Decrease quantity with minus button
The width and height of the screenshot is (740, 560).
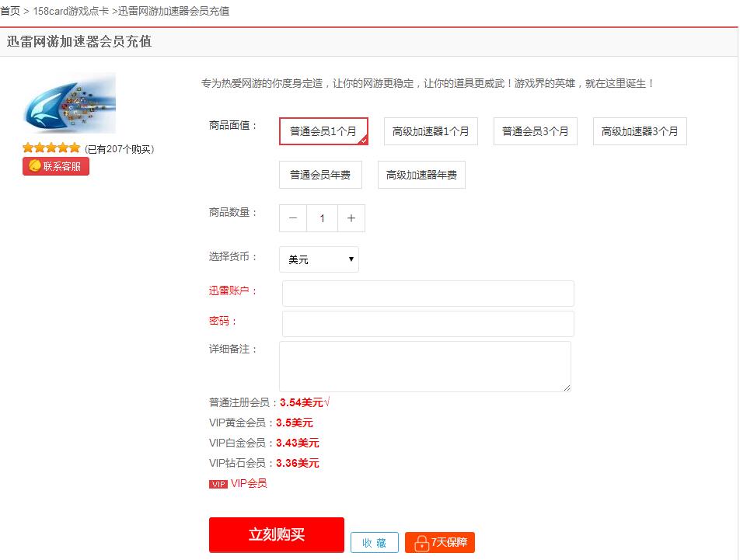point(293,218)
